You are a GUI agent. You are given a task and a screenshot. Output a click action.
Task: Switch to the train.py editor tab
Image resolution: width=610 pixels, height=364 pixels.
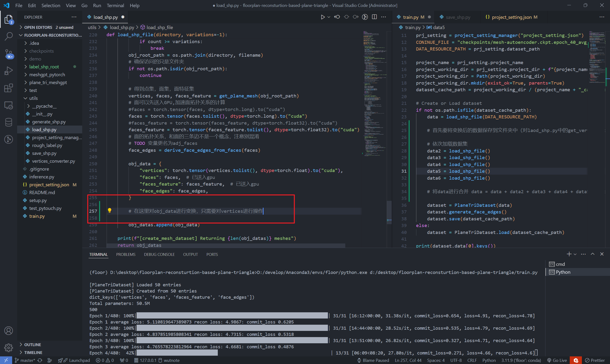click(413, 17)
